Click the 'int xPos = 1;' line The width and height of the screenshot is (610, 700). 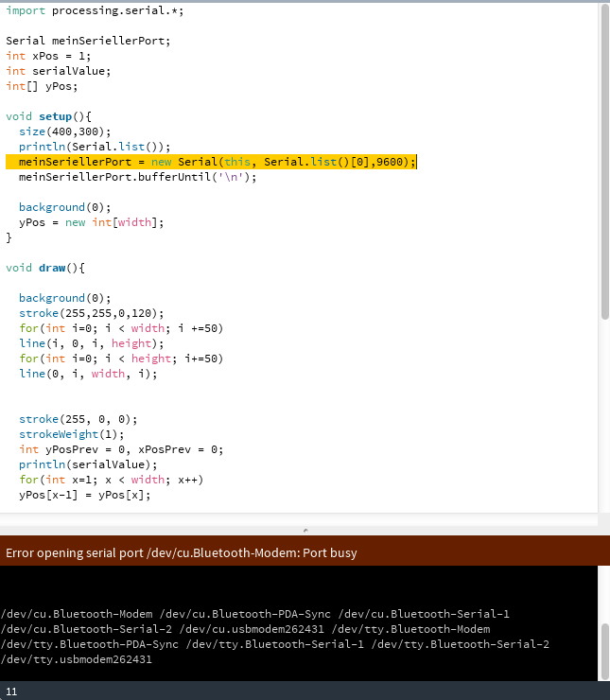coord(48,56)
